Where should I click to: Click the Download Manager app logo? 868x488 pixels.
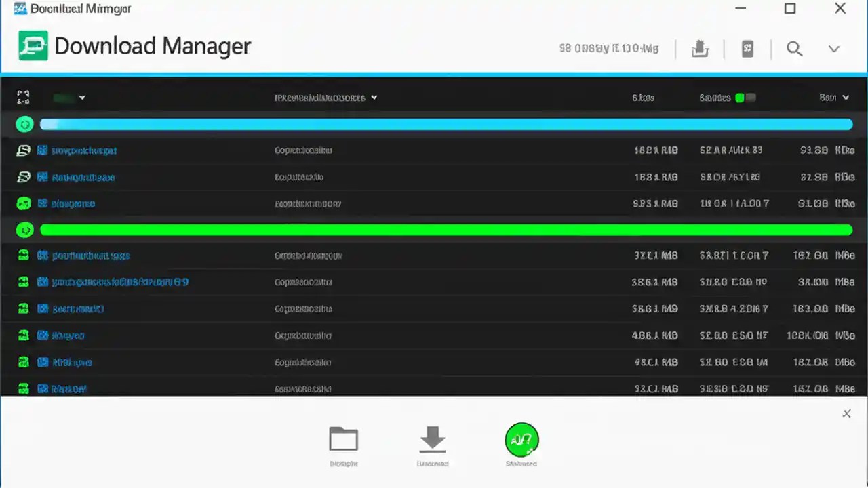33,45
